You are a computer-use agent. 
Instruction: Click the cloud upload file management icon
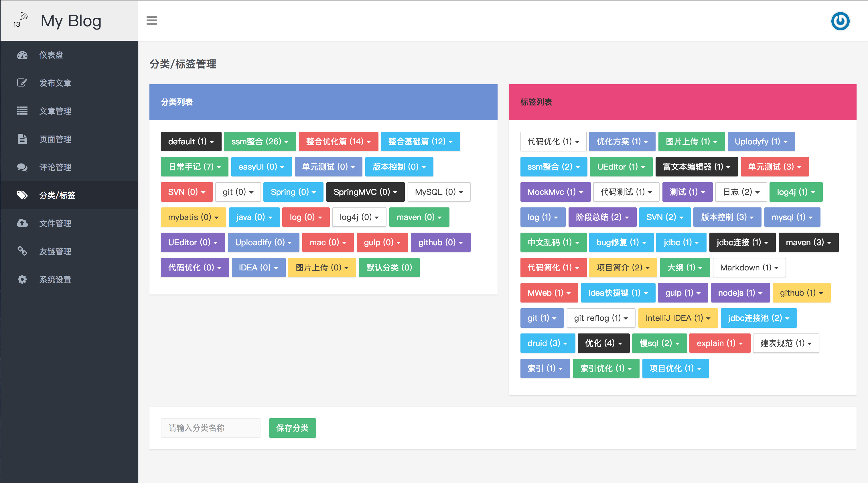[x=22, y=223]
